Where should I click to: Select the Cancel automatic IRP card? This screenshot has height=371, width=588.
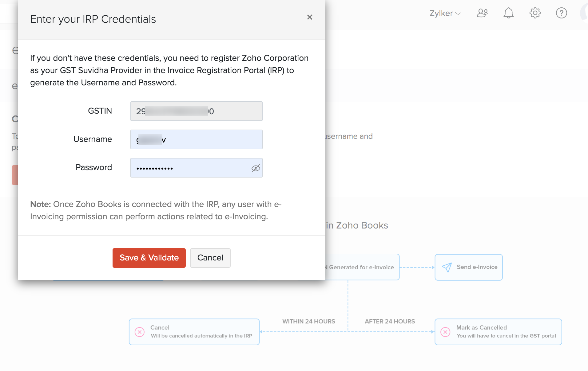coord(194,332)
